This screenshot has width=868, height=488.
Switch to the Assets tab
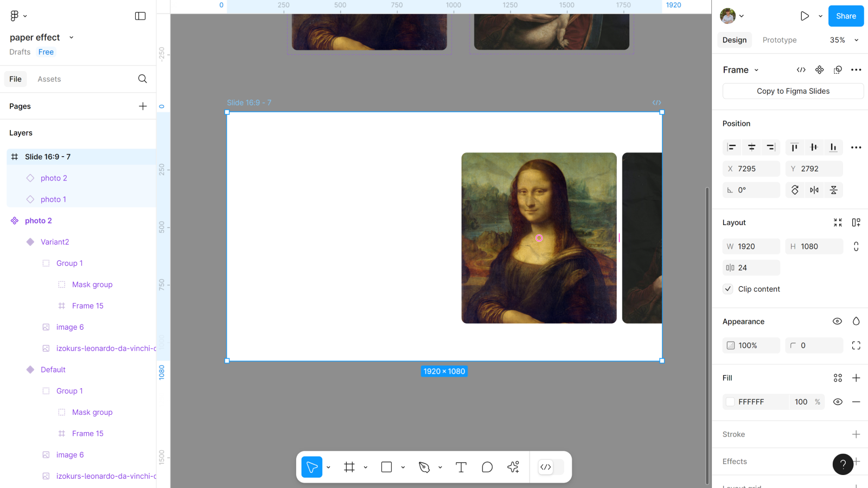(x=49, y=79)
